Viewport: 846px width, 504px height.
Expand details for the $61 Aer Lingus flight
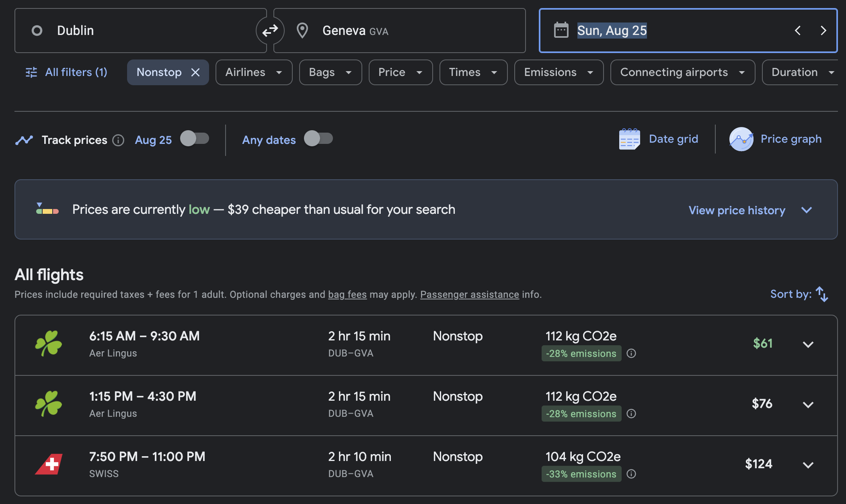coord(808,344)
